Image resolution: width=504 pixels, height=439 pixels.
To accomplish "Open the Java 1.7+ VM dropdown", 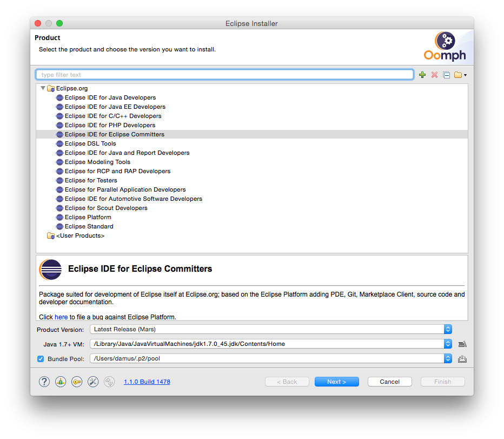I will point(271,344).
